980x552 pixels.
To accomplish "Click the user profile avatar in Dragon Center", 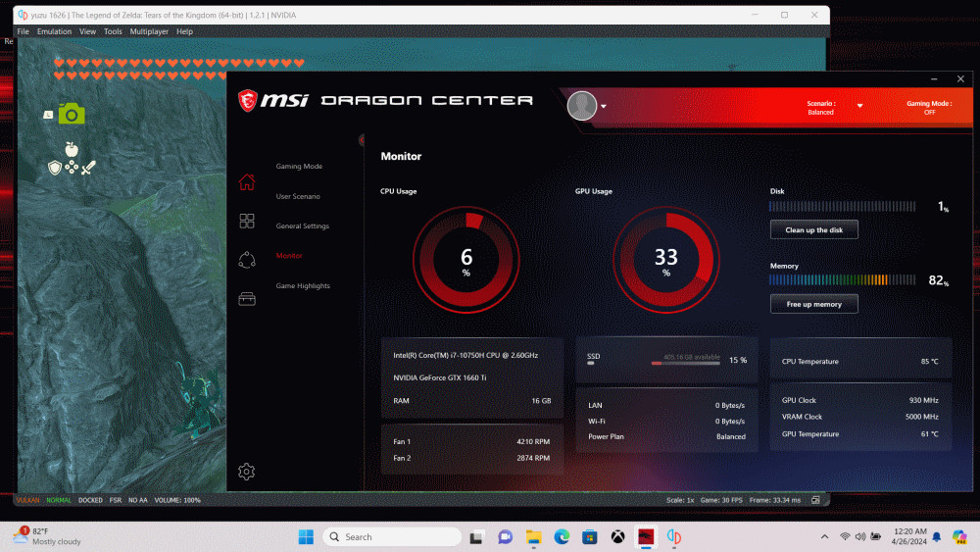I will [x=582, y=106].
